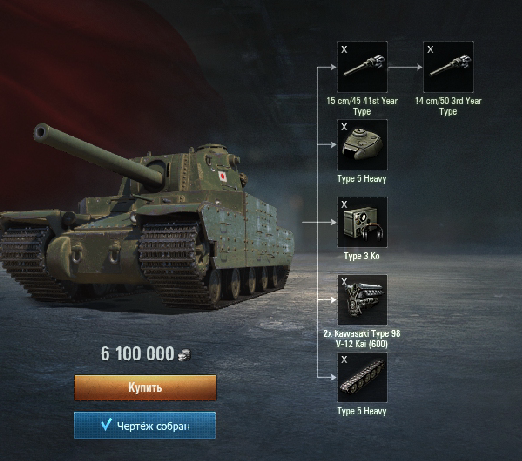Click the 6 100 000 price text
Image resolution: width=522 pixels, height=461 pixels.
click(x=138, y=354)
